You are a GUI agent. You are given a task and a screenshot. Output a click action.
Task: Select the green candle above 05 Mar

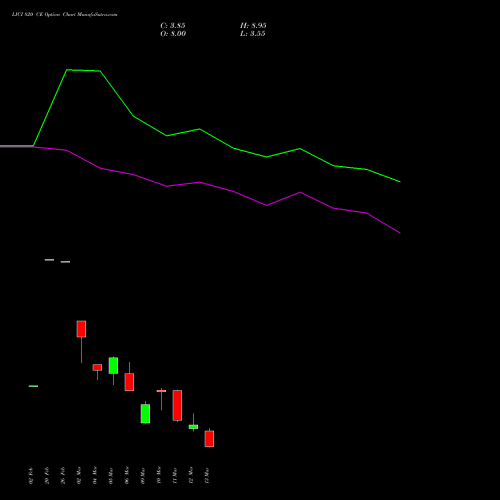113,366
